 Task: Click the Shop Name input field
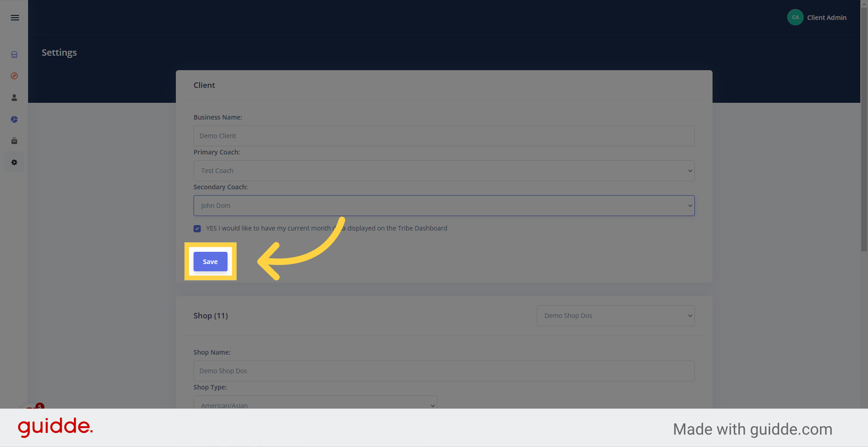[444, 371]
